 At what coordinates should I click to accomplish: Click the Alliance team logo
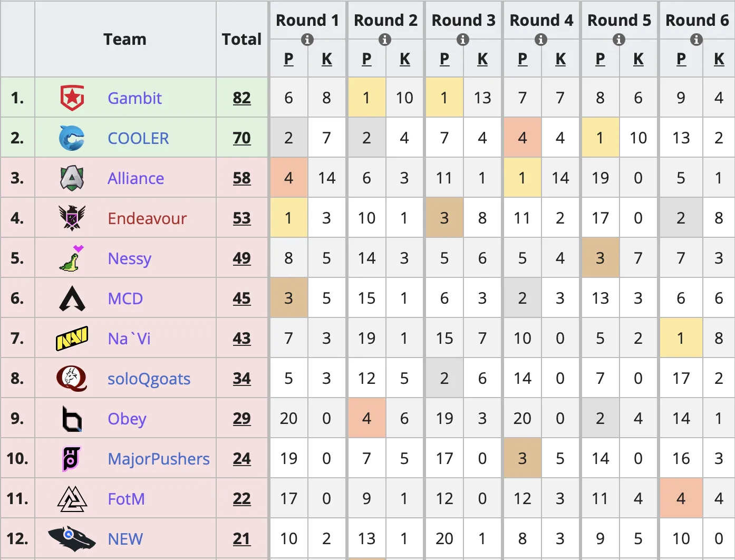72,178
